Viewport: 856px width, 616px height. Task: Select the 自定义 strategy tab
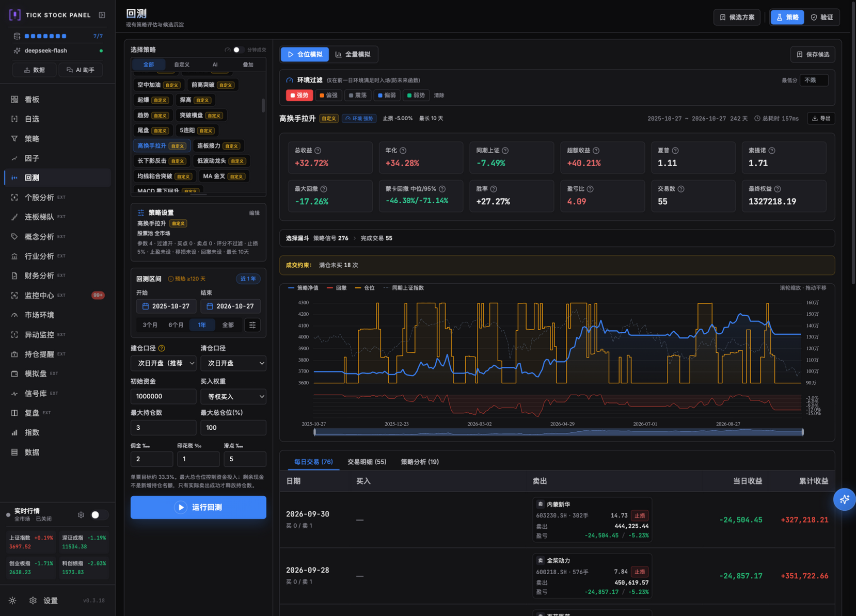tap(182, 64)
